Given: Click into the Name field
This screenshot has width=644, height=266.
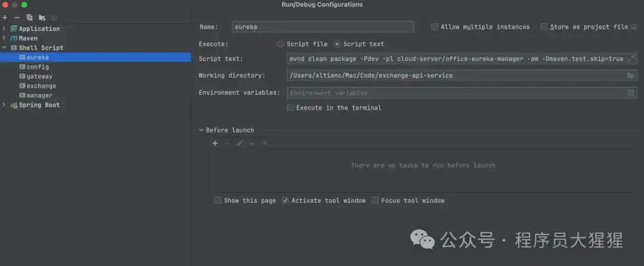Looking at the screenshot, I should [323, 27].
